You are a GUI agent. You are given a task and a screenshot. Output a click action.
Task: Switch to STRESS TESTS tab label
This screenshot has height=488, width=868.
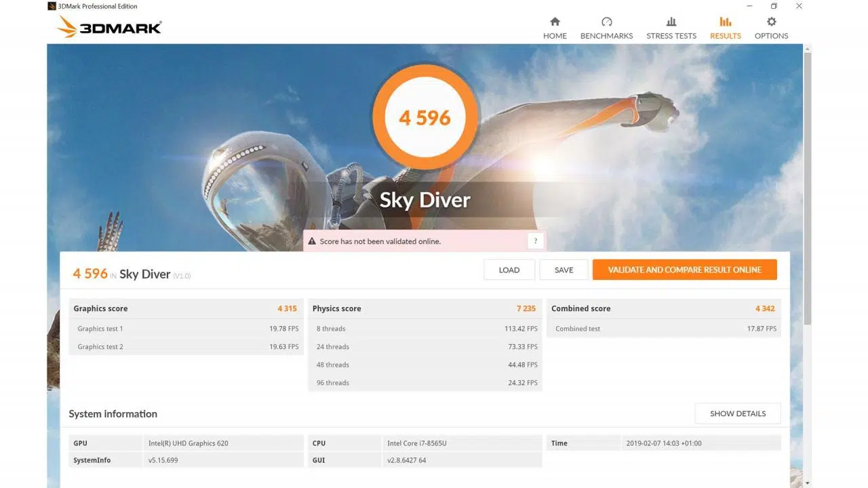(671, 36)
